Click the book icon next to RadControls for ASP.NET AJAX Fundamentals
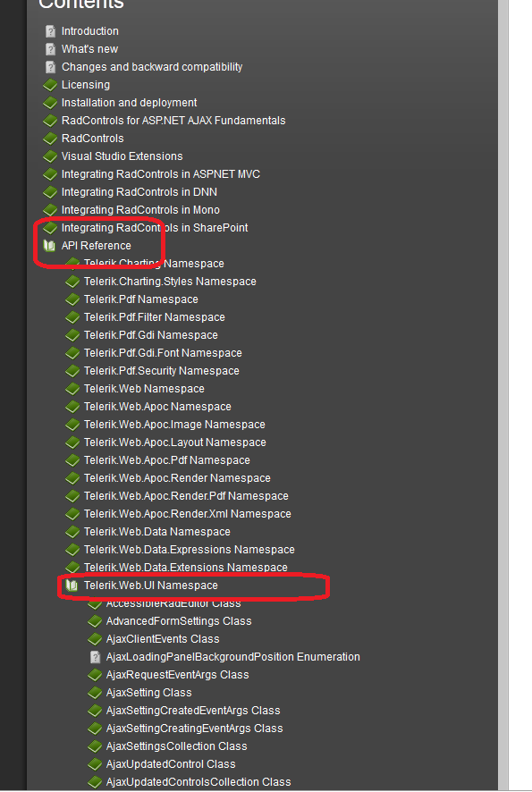 pyautogui.click(x=50, y=120)
